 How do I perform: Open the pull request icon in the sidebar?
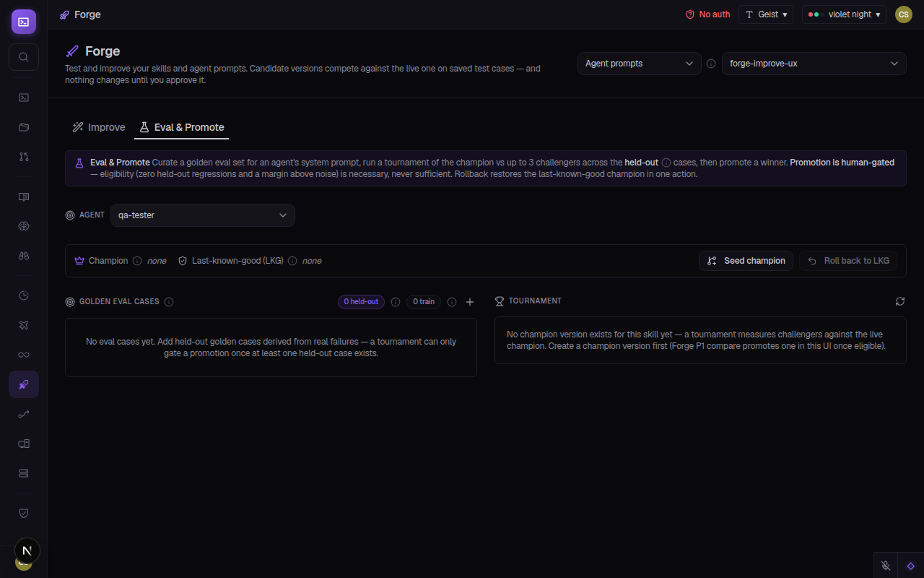(24, 156)
